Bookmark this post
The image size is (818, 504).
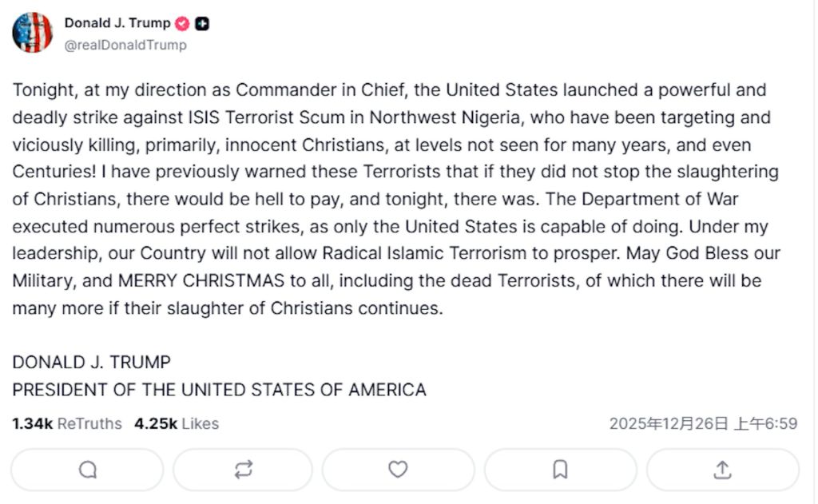pyautogui.click(x=560, y=470)
